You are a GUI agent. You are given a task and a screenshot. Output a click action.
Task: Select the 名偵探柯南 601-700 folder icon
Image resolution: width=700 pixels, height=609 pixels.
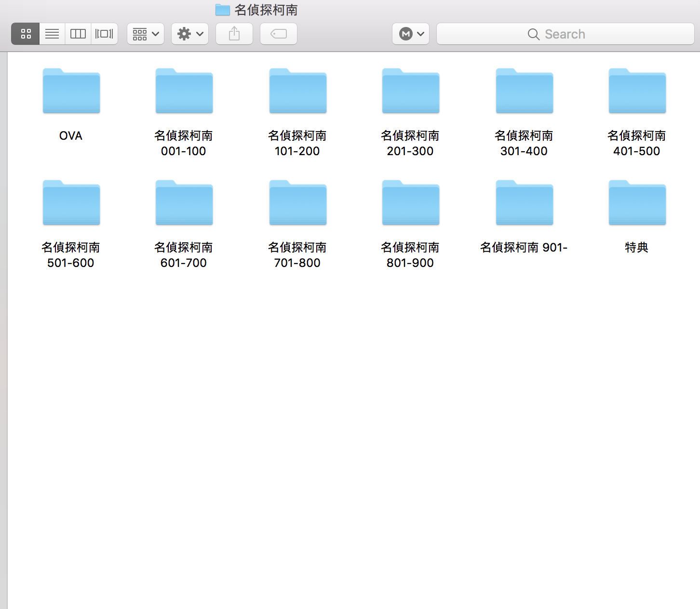184,203
